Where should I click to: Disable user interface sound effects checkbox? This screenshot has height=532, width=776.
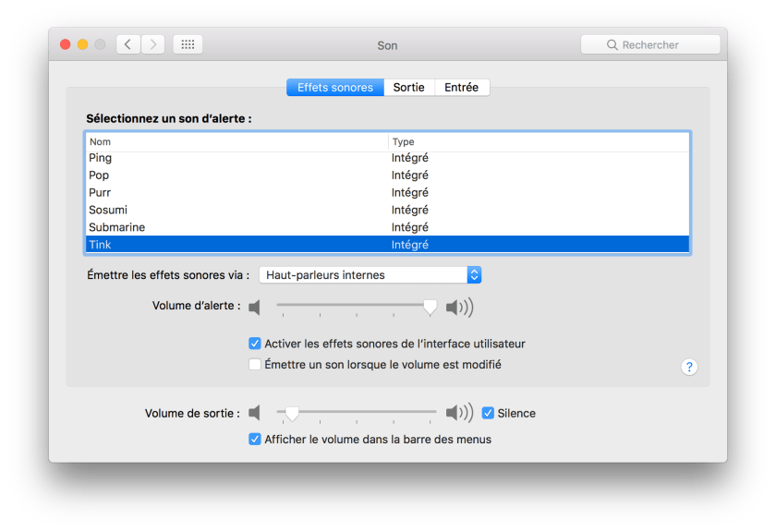(255, 344)
